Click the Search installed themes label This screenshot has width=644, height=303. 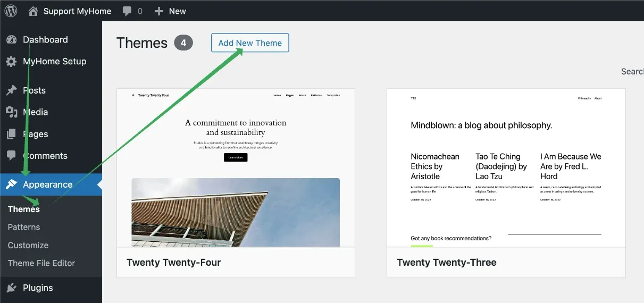[632, 71]
